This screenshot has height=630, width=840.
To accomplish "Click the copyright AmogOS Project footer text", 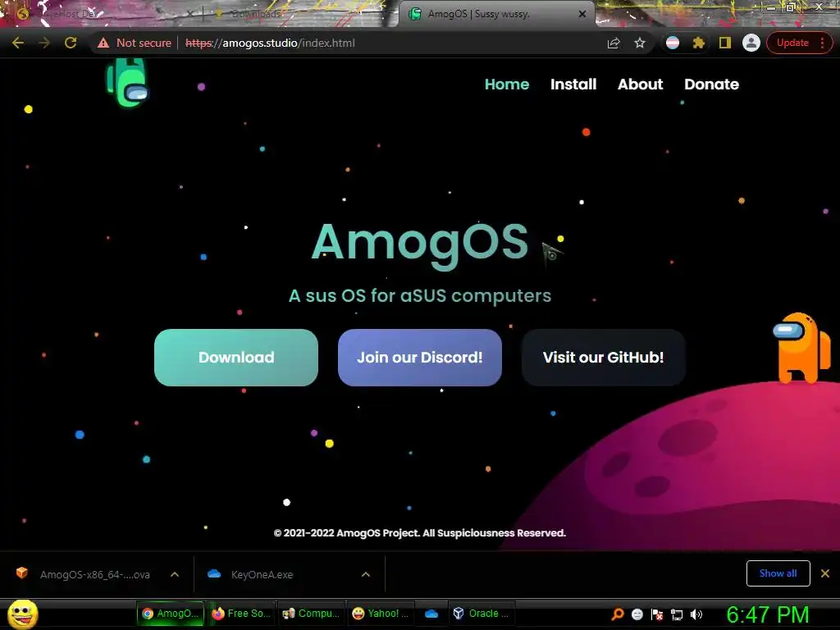I will click(419, 533).
